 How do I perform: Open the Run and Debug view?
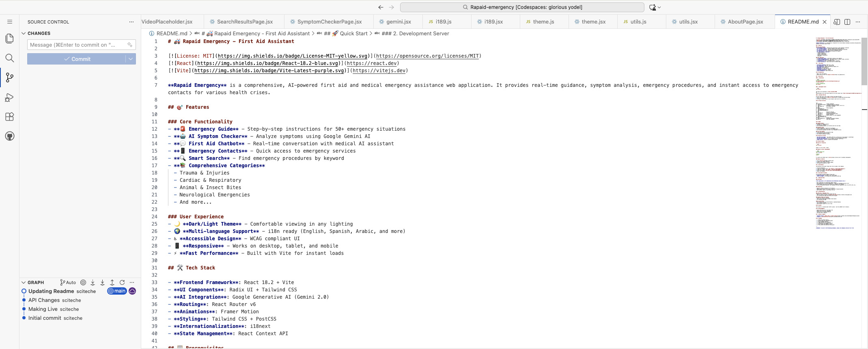click(x=10, y=97)
